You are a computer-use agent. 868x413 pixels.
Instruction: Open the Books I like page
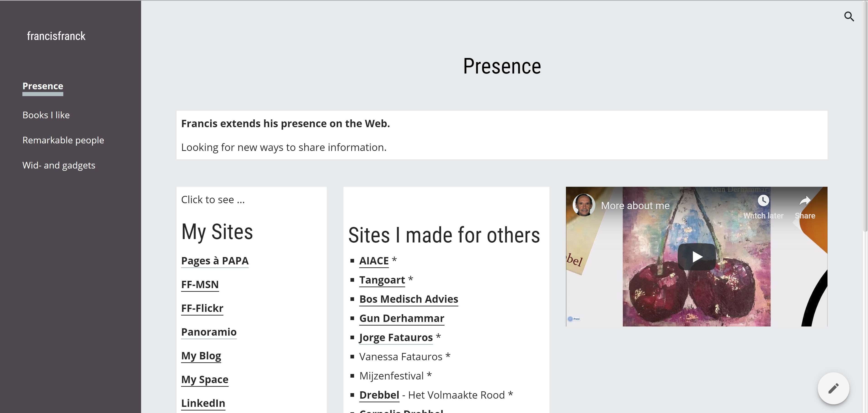(x=46, y=115)
